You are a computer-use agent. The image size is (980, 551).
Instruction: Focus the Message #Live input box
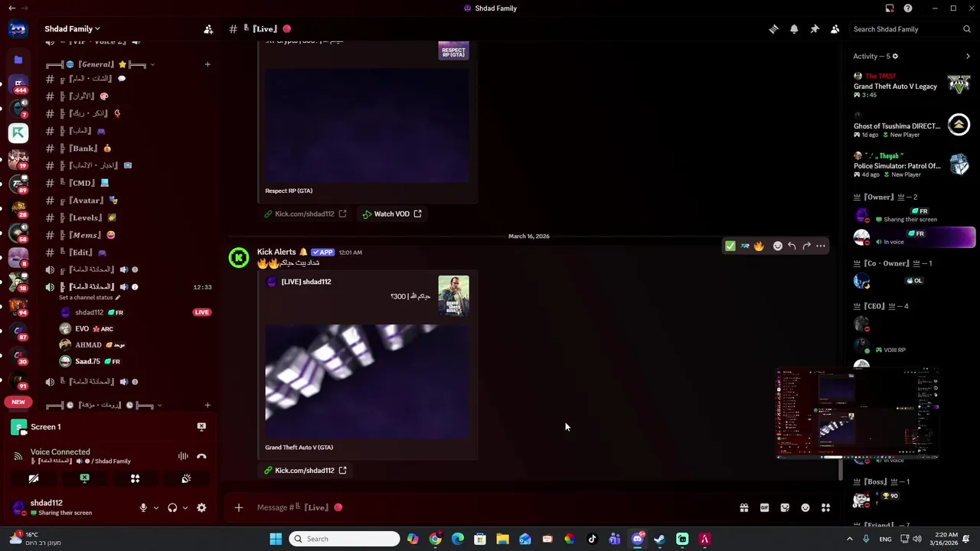pos(490,507)
